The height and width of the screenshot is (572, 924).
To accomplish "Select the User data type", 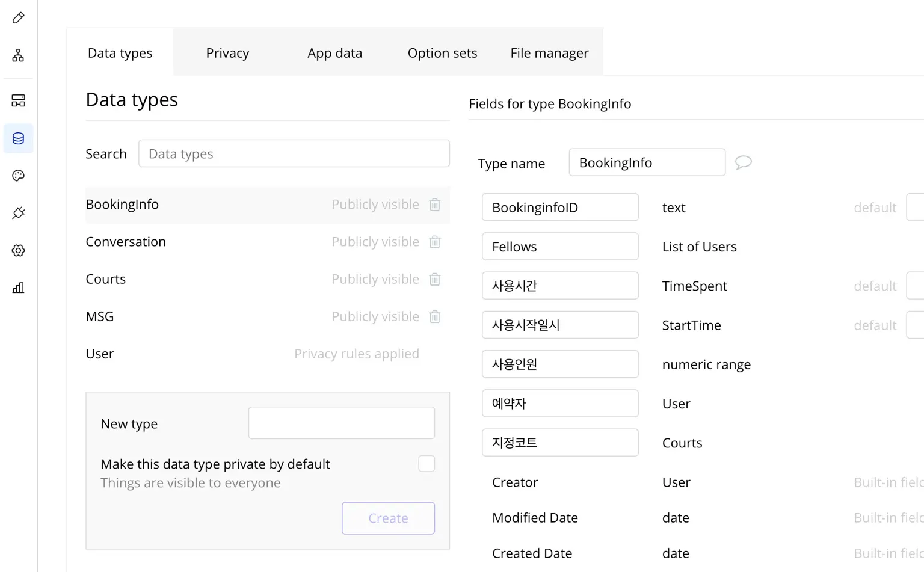I will [100, 354].
